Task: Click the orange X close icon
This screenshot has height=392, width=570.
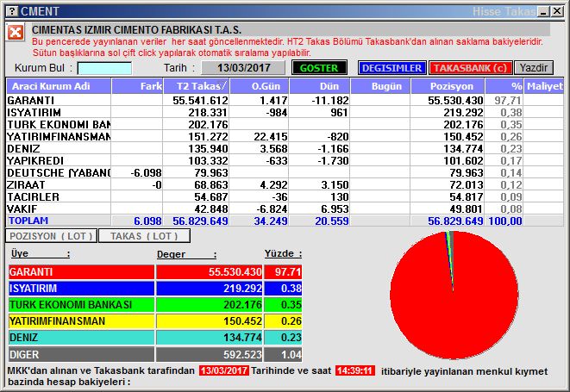Action: coord(16,33)
